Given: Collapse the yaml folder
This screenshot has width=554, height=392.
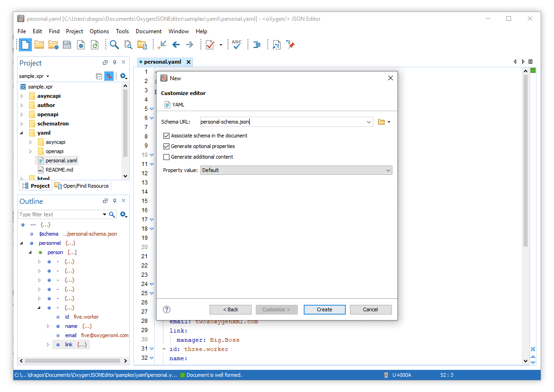Looking at the screenshot, I should (22, 133).
